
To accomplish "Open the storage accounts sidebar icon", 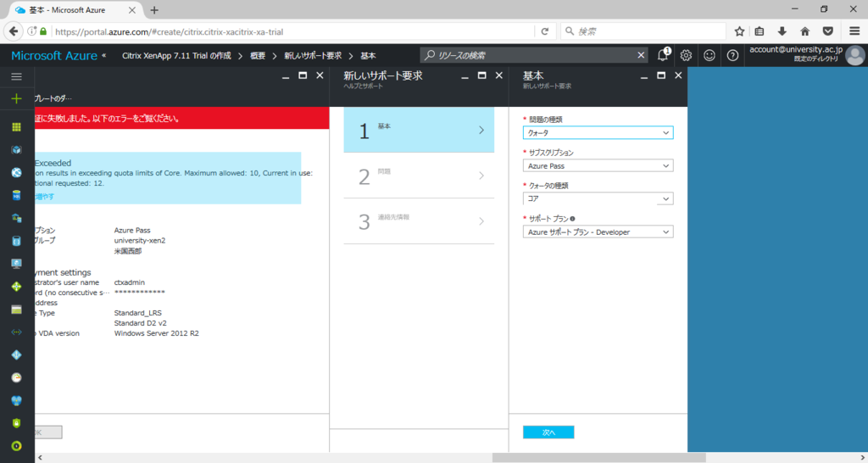I will point(17,310).
